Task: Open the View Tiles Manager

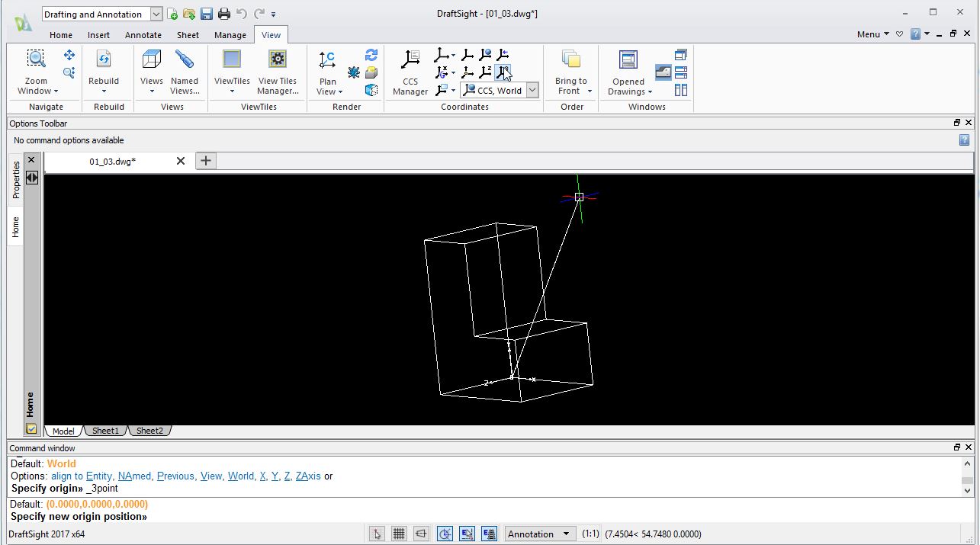Action: tap(278, 73)
